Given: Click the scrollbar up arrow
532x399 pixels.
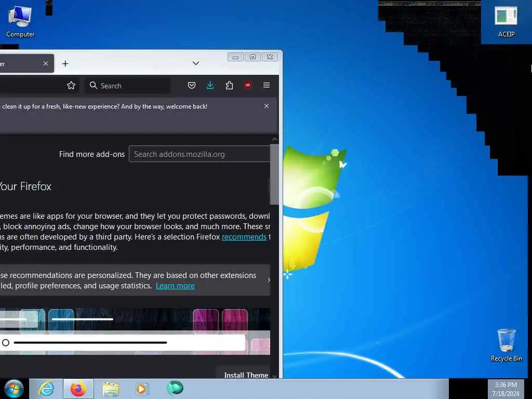Looking at the screenshot, I should point(274,139).
